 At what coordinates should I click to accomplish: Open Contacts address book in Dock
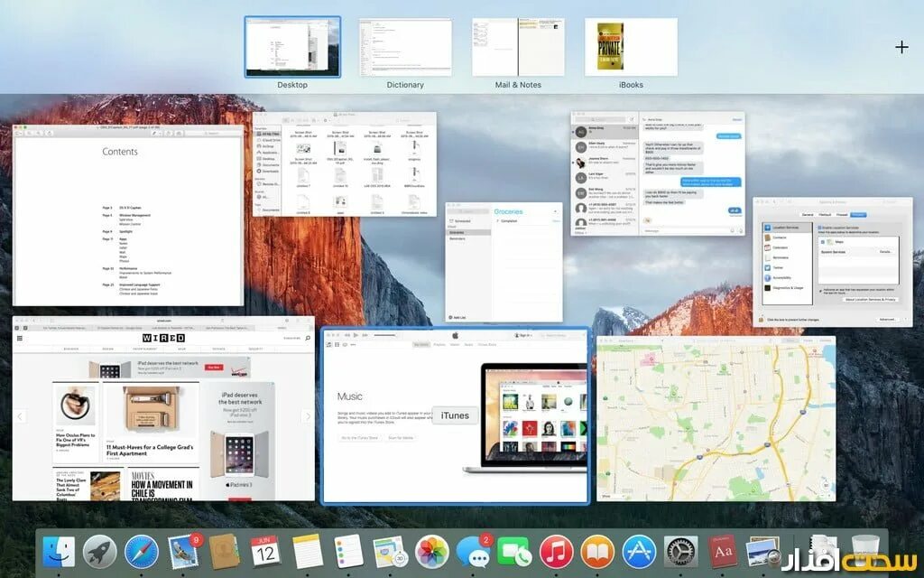point(225,552)
